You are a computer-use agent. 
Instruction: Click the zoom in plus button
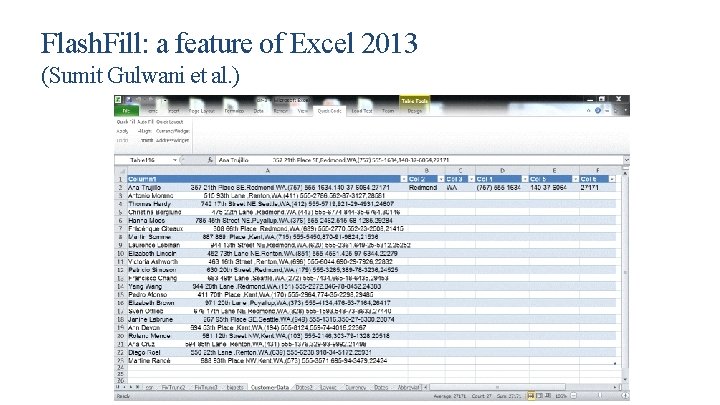click(625, 396)
